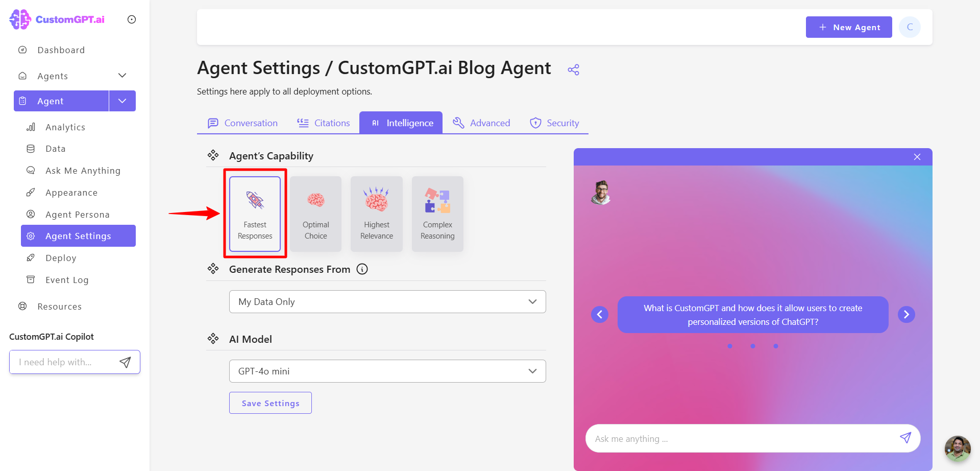Viewport: 980px width, 471px height.
Task: Click the Ask Me Anything chat icon
Action: pyautogui.click(x=31, y=171)
